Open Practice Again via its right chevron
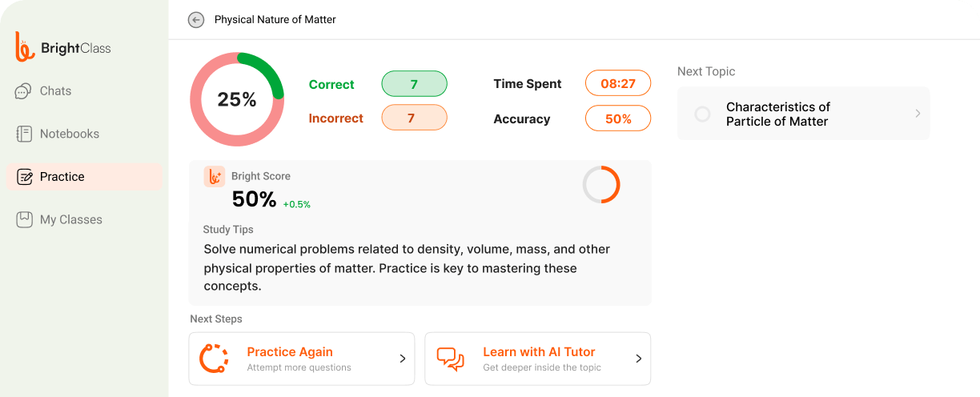 (x=403, y=359)
